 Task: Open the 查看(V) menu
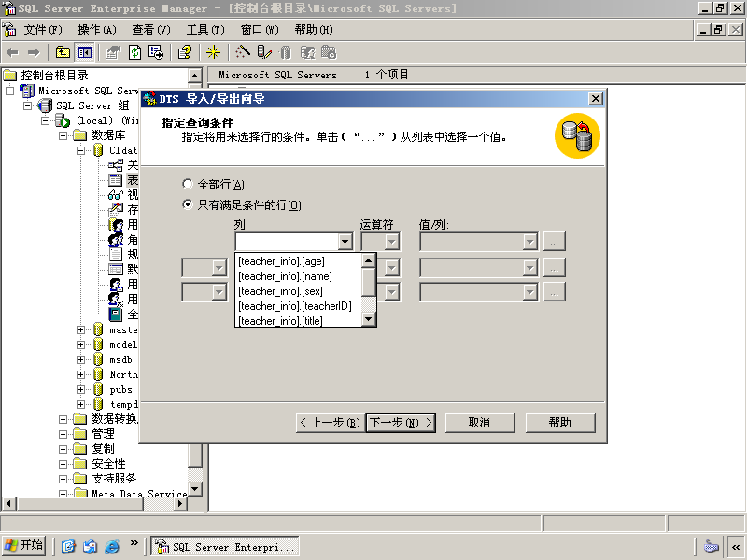tap(151, 30)
